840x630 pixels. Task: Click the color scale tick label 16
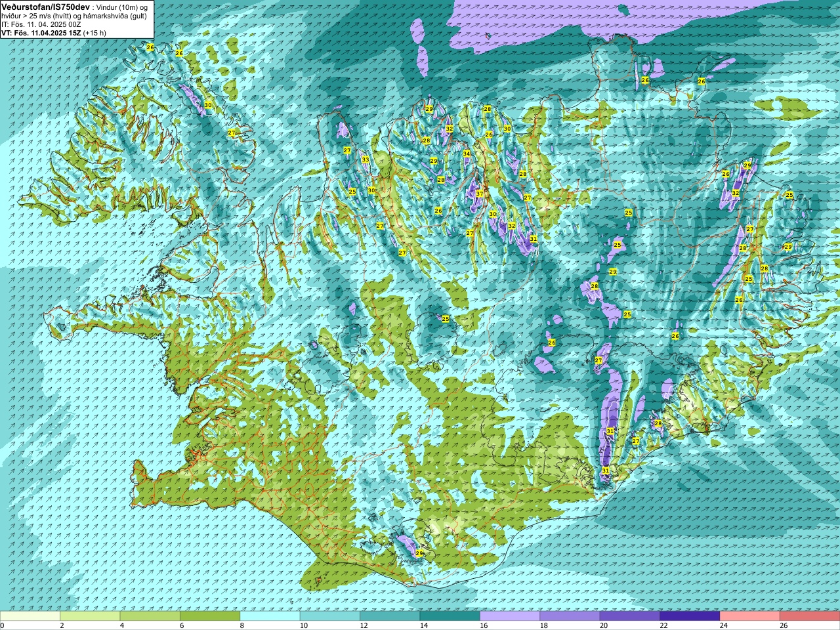(x=484, y=625)
